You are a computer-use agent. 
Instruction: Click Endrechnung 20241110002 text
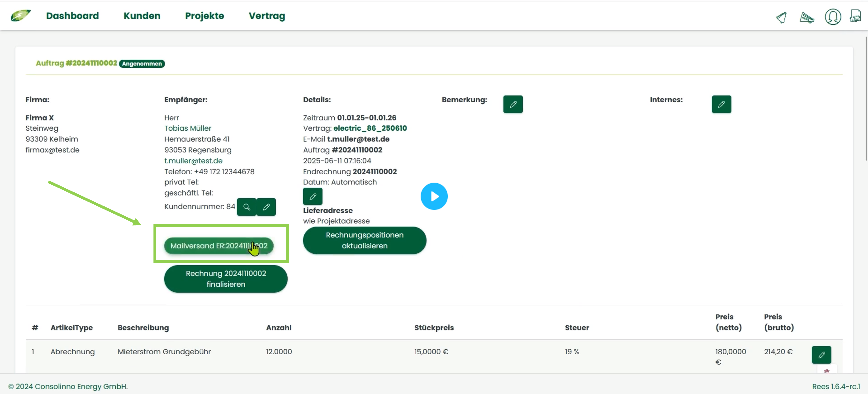click(350, 172)
